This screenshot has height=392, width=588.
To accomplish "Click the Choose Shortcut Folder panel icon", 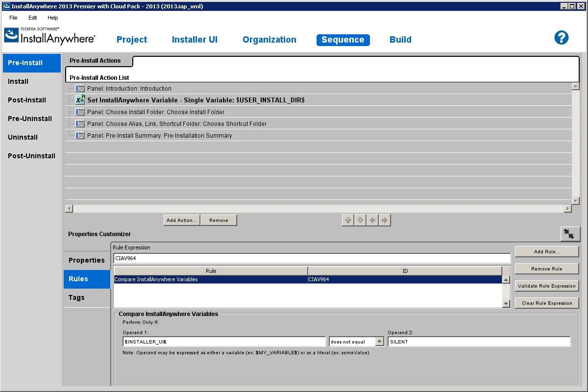I will pyautogui.click(x=80, y=124).
